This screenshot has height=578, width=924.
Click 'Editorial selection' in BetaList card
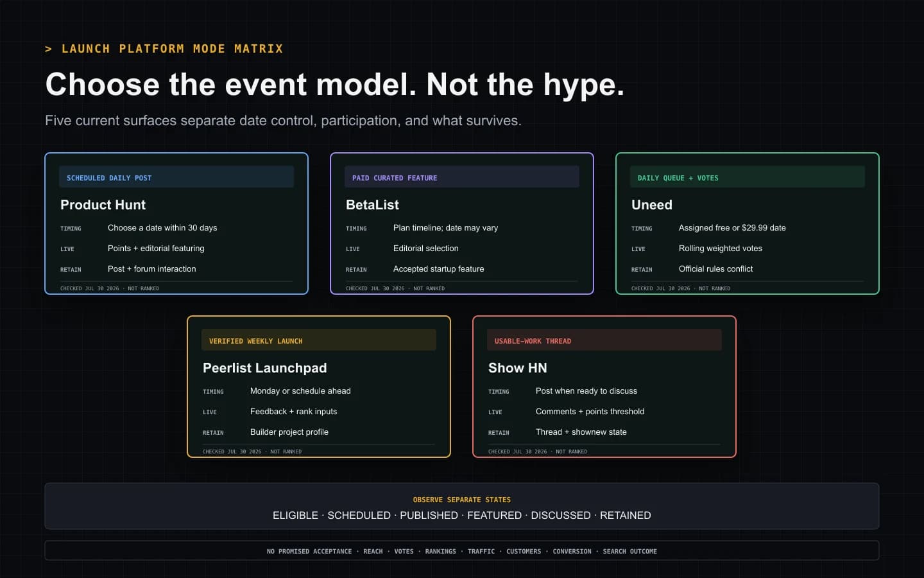(x=426, y=249)
